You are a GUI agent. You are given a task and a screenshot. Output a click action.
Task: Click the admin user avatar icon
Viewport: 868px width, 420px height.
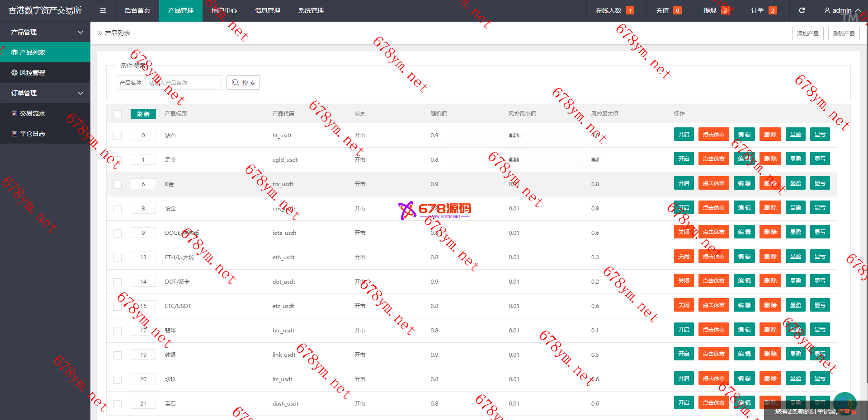click(827, 10)
